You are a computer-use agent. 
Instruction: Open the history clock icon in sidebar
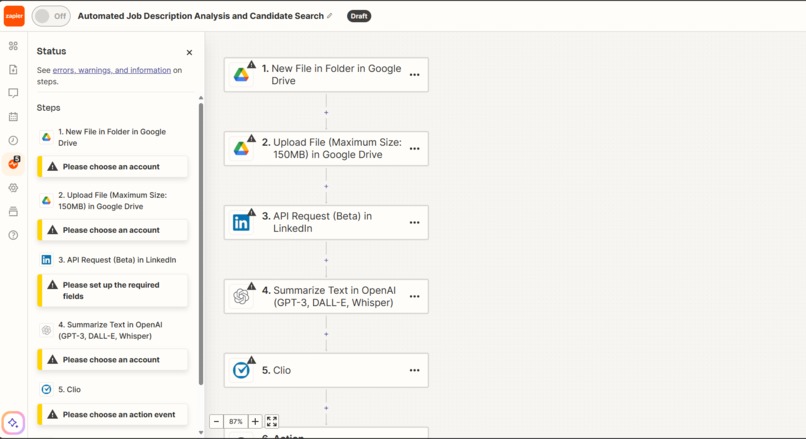[x=13, y=140]
